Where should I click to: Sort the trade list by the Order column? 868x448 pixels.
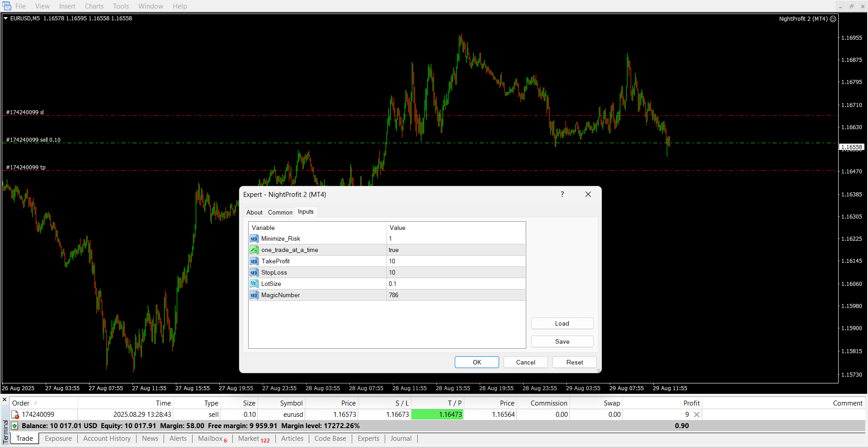(21, 403)
